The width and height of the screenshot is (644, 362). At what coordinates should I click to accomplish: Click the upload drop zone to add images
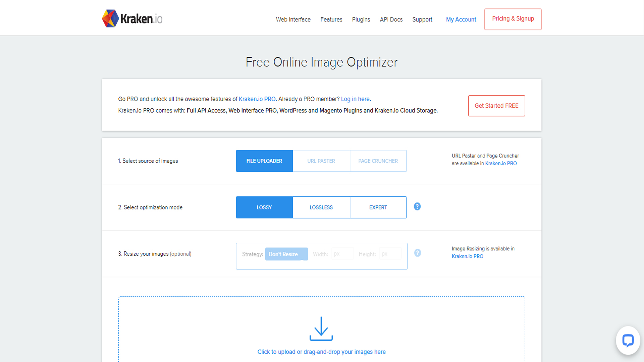pyautogui.click(x=321, y=352)
